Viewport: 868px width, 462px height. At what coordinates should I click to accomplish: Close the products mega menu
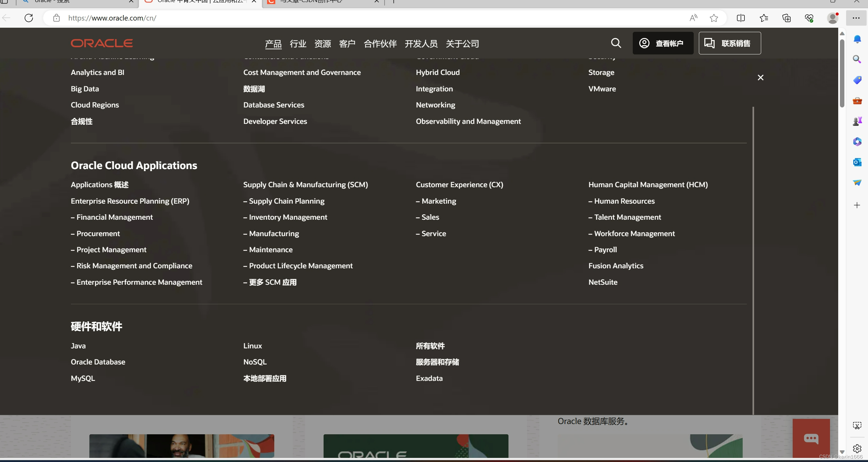(760, 78)
